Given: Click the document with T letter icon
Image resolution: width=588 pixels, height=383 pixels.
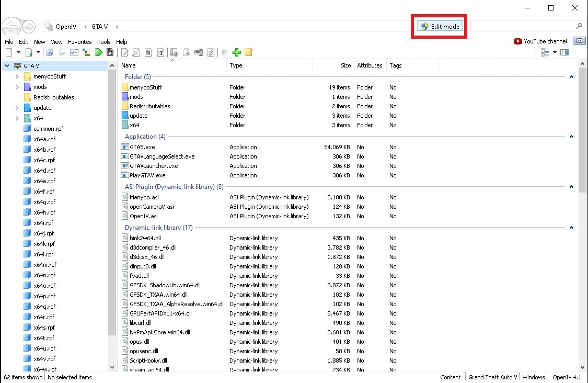Looking at the screenshot, I should click(160, 52).
